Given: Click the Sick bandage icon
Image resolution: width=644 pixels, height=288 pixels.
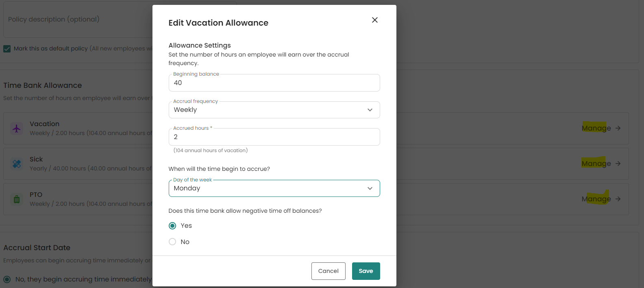Looking at the screenshot, I should 17,164.
